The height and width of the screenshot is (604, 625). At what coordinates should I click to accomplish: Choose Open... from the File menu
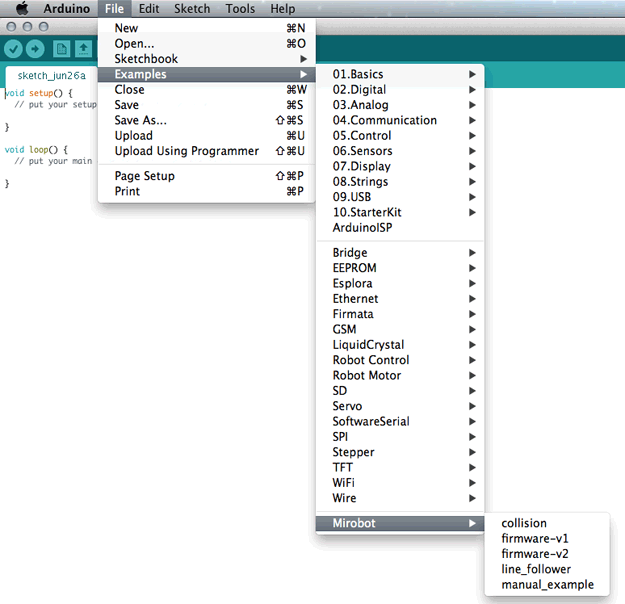[x=206, y=43]
